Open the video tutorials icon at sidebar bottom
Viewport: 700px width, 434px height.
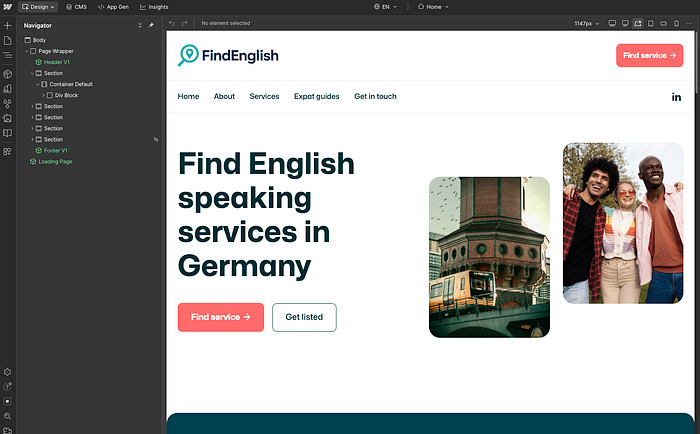[x=7, y=430]
